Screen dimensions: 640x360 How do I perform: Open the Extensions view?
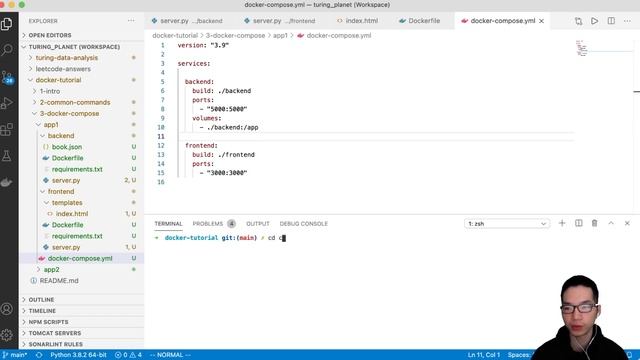pyautogui.click(x=7, y=129)
